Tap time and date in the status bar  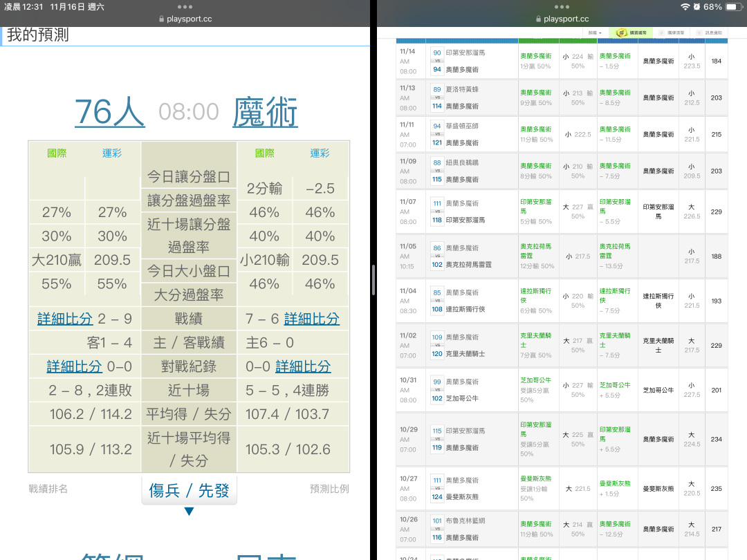pyautogui.click(x=55, y=7)
